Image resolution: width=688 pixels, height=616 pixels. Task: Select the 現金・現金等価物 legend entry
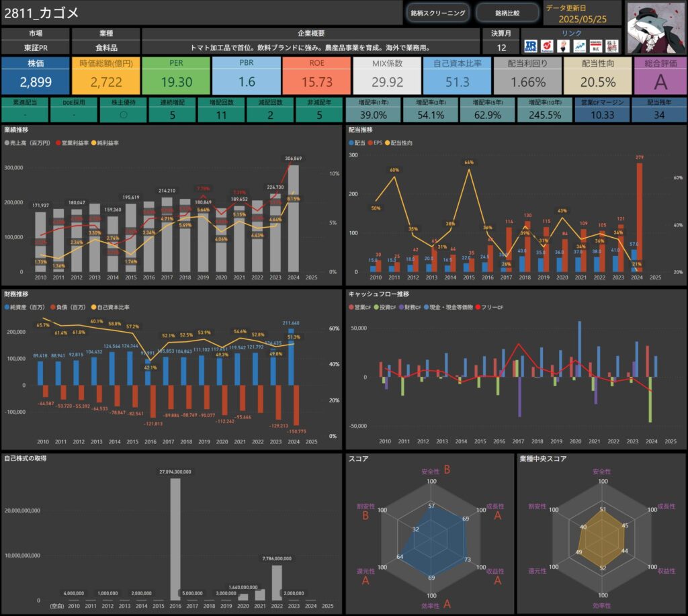point(448,307)
